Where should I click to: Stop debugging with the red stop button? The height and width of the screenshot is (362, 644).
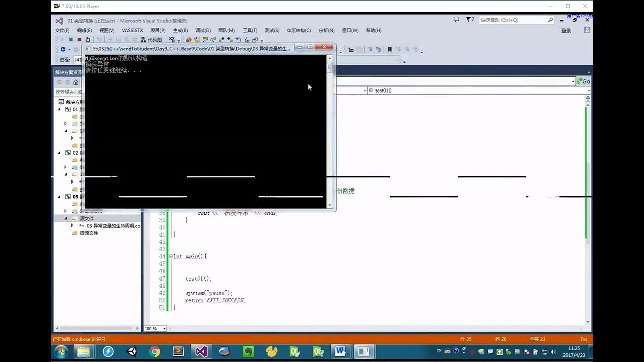click(x=79, y=40)
